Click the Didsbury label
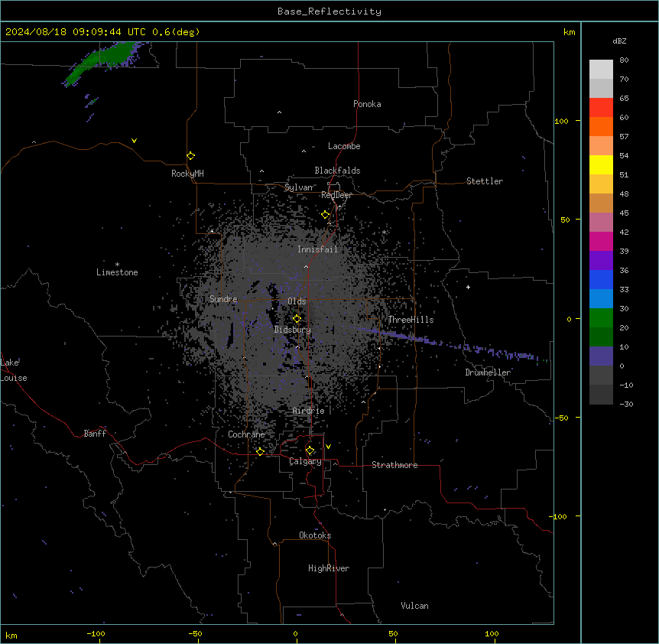 pyautogui.click(x=293, y=330)
